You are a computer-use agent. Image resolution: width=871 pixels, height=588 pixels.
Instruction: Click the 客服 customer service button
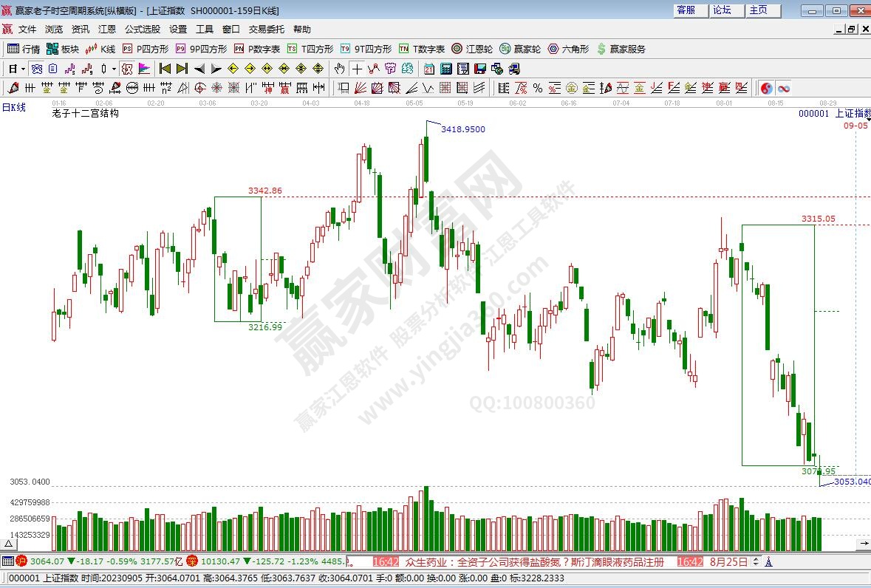coord(686,10)
